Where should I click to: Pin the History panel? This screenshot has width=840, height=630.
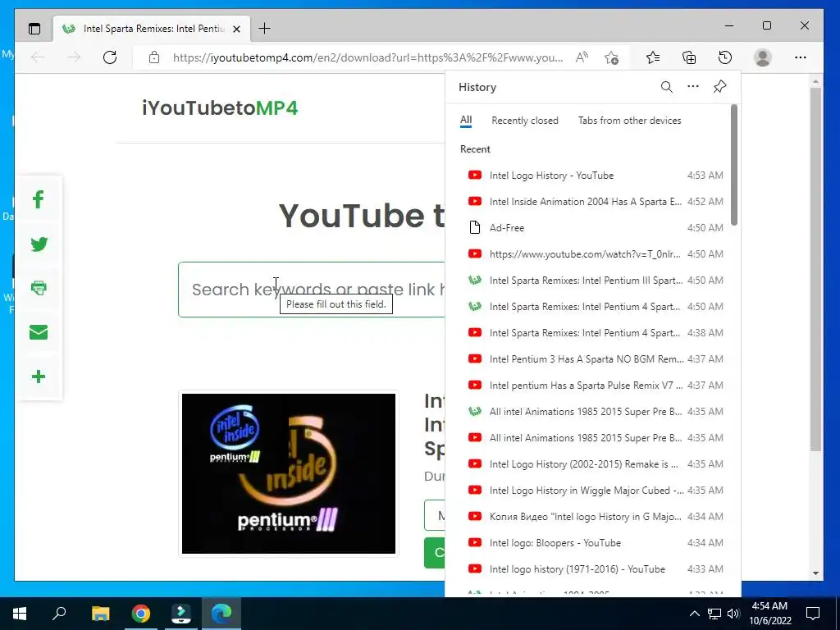click(x=720, y=86)
